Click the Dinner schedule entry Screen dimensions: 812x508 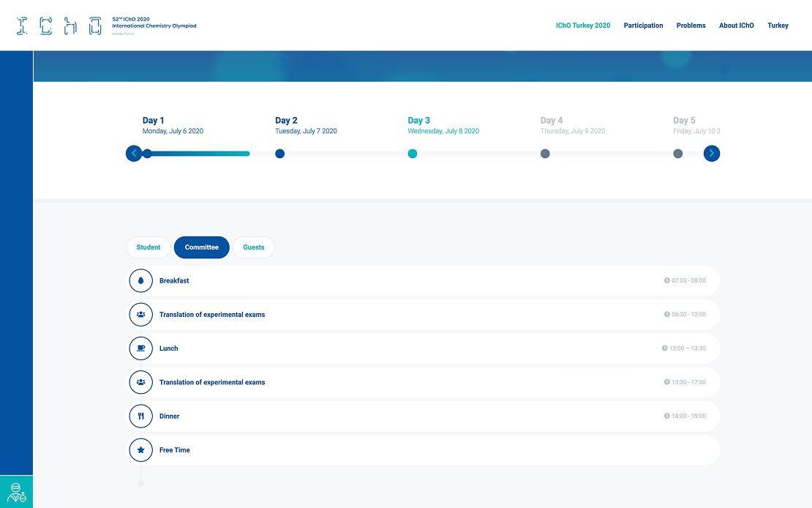click(x=423, y=417)
